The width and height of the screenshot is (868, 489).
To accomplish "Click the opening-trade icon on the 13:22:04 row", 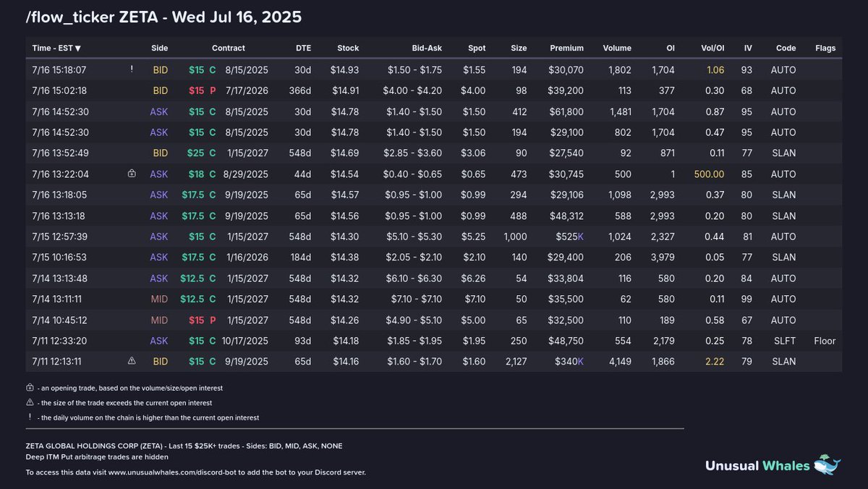I will coord(132,174).
